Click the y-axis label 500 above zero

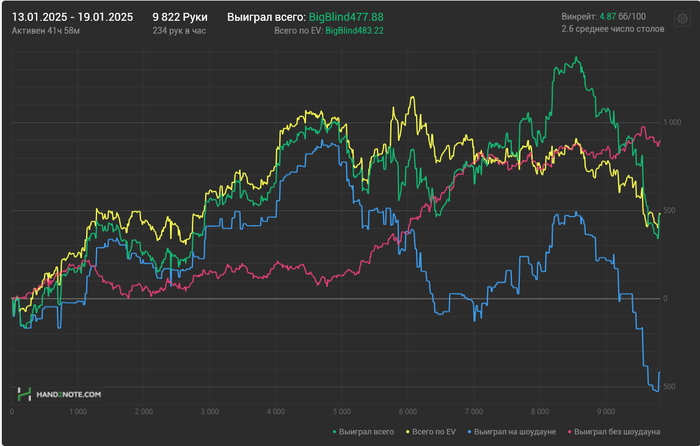669,210
